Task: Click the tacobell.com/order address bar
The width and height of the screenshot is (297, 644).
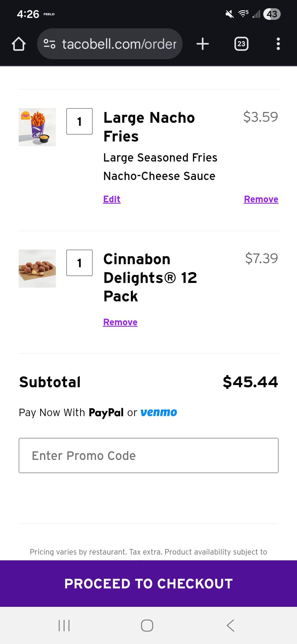Action: pos(119,44)
